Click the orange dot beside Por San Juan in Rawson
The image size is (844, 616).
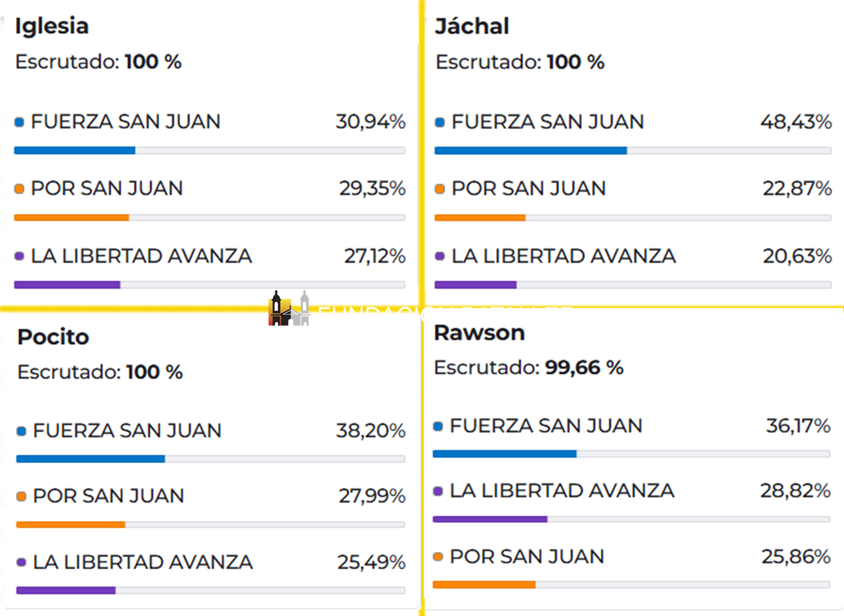(x=438, y=557)
